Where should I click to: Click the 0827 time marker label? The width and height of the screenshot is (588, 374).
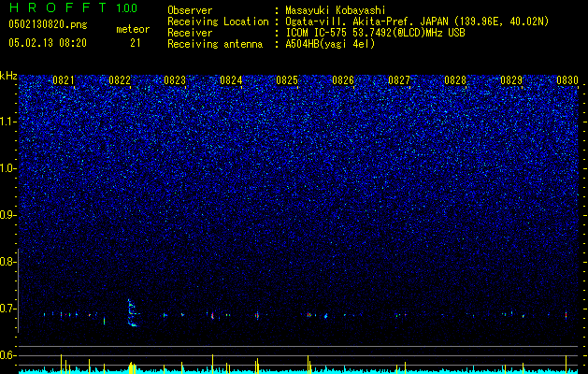tap(399, 80)
